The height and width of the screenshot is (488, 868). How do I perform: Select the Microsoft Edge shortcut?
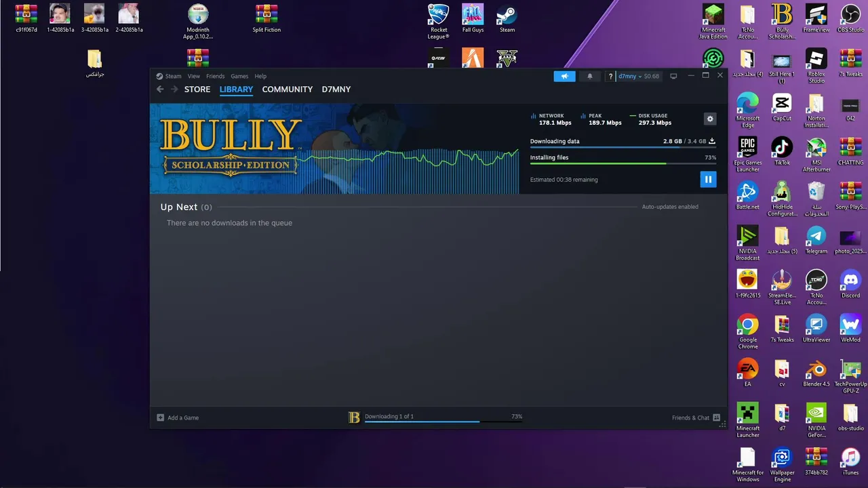point(748,110)
